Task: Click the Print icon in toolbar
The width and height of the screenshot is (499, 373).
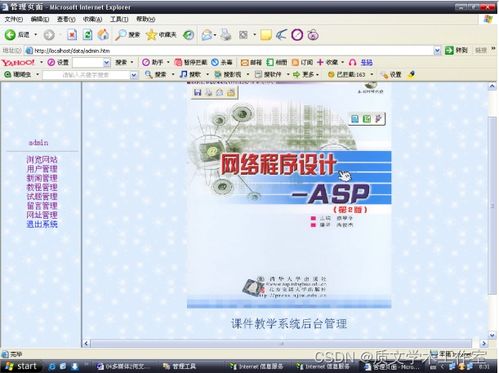Action: click(x=226, y=34)
